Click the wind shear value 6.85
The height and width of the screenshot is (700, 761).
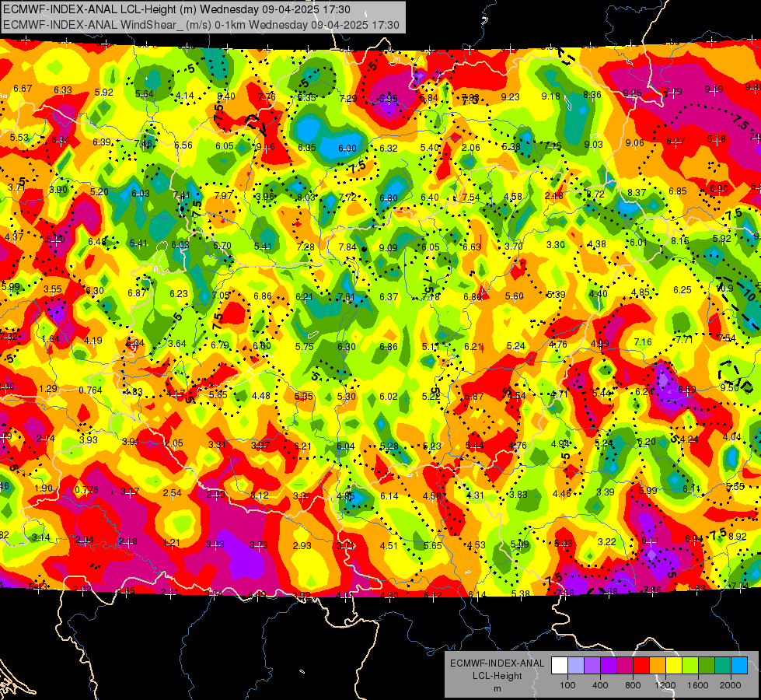pos(678,191)
